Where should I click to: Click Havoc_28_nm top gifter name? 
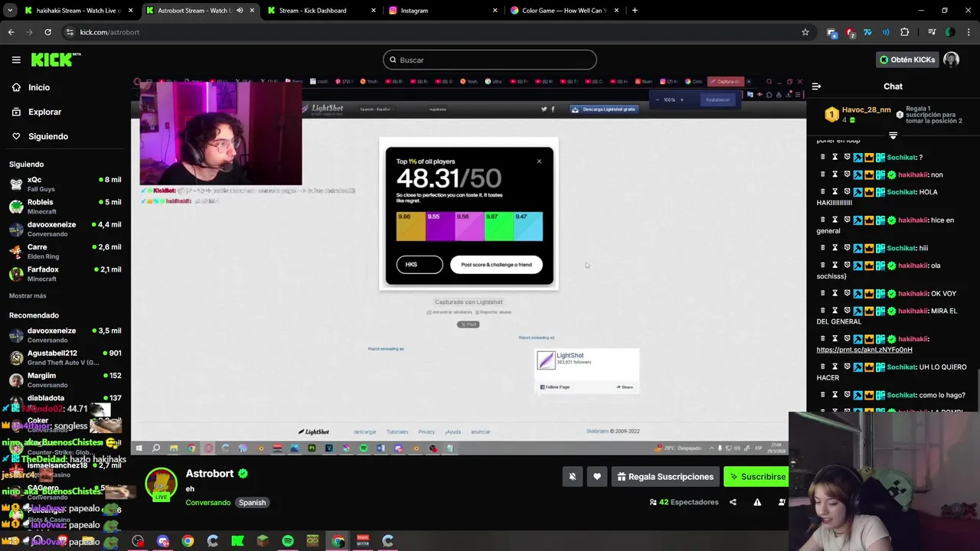(x=866, y=110)
